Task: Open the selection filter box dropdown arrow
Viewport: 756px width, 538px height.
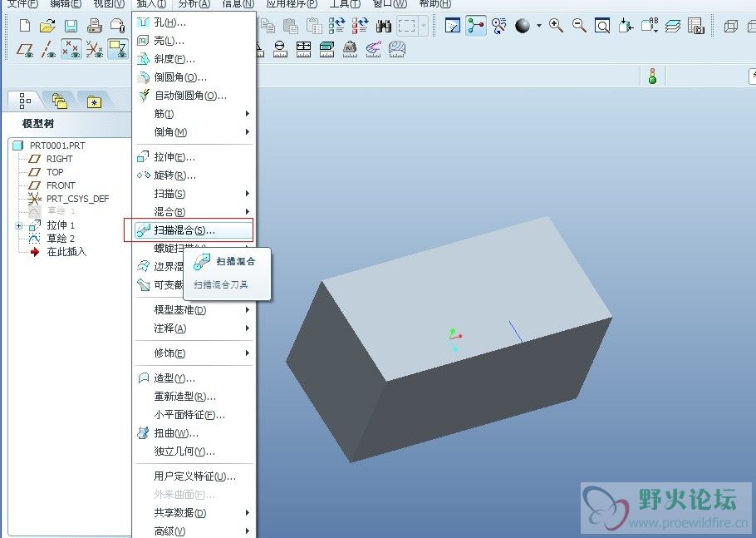Action: pos(424,26)
